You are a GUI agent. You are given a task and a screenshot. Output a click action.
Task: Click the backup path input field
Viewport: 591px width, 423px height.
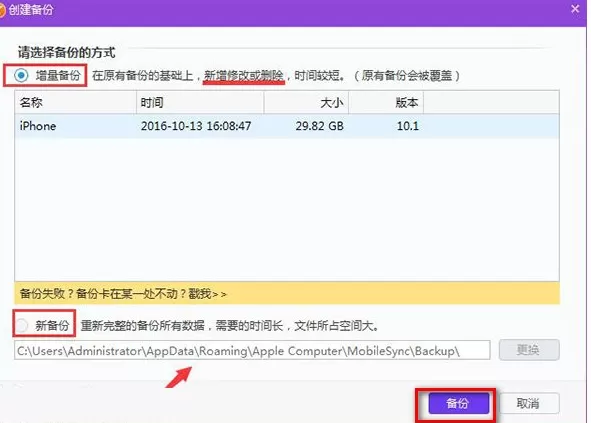click(x=252, y=351)
